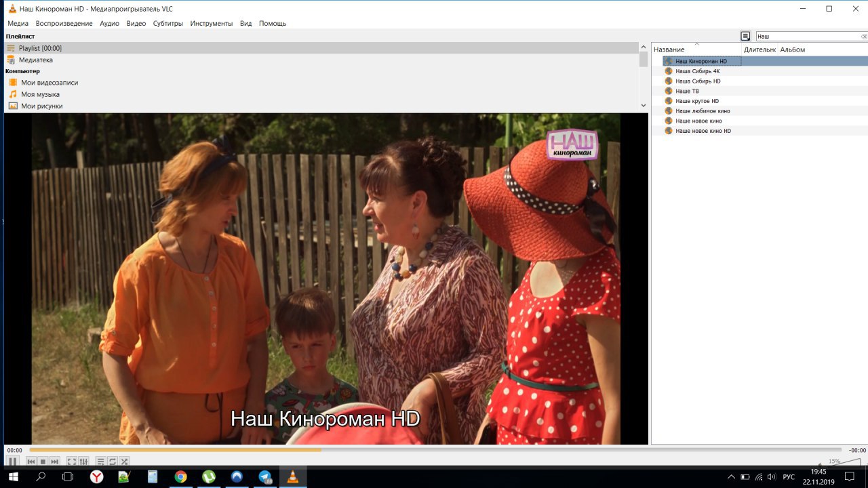Seek within the playback progress bar
The height and width of the screenshot is (488, 868).
(x=435, y=449)
